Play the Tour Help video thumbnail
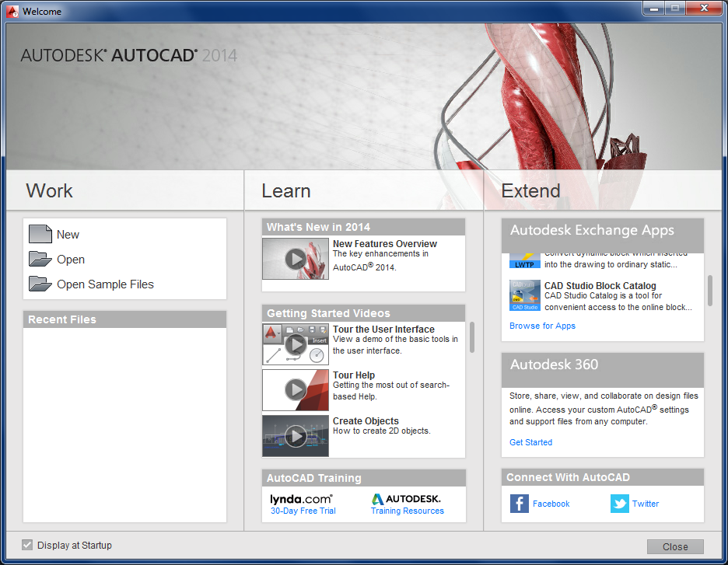Image resolution: width=728 pixels, height=565 pixels. coord(296,390)
